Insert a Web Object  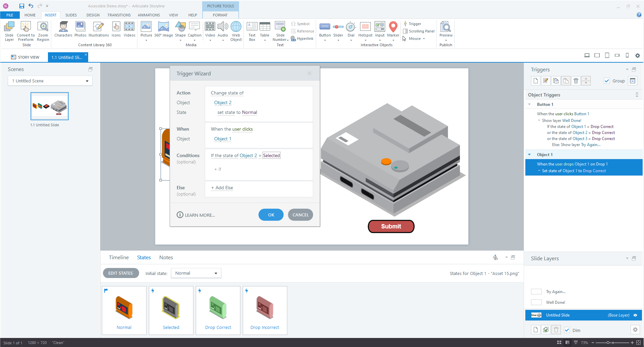[236, 31]
